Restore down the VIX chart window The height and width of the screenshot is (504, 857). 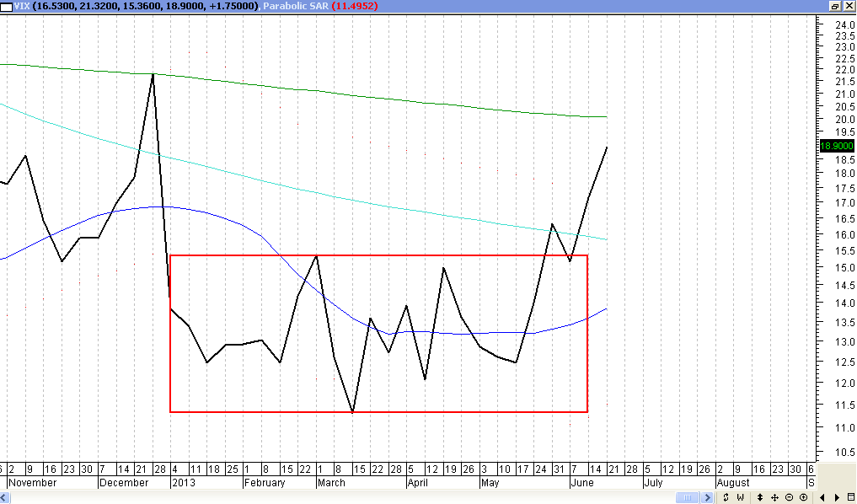coord(835,6)
